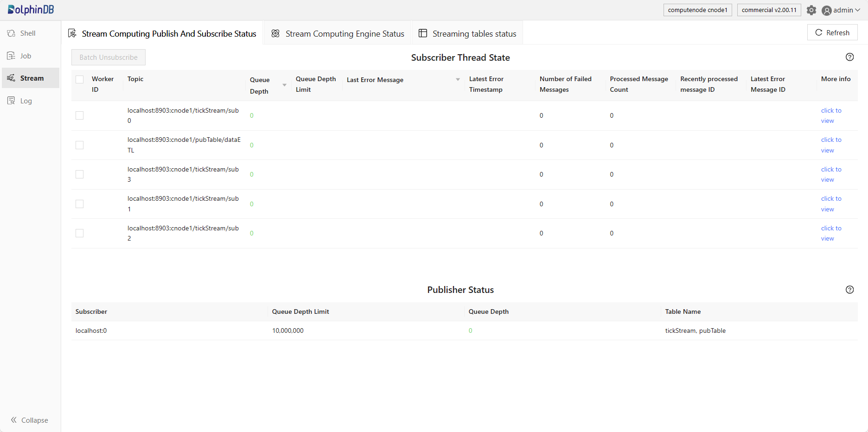Sort by Queue Depth column arrow
Image resolution: width=868 pixels, height=432 pixels.
(284, 85)
